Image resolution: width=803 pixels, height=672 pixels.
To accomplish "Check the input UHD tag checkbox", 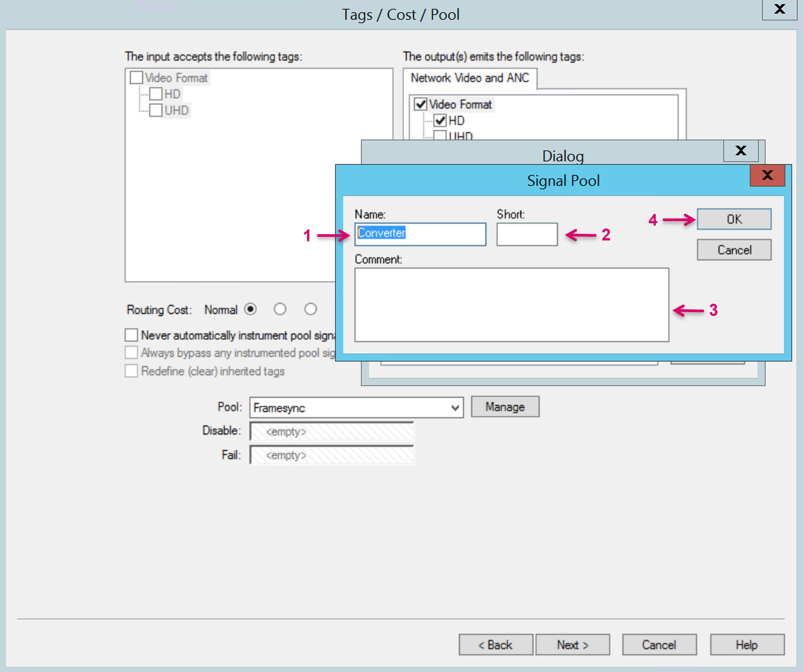I will coord(156,111).
